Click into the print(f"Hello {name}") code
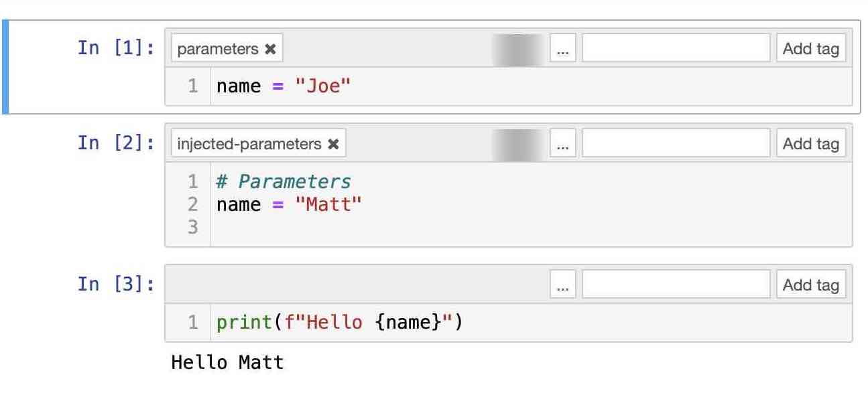This screenshot has height=393, width=868. (339, 323)
